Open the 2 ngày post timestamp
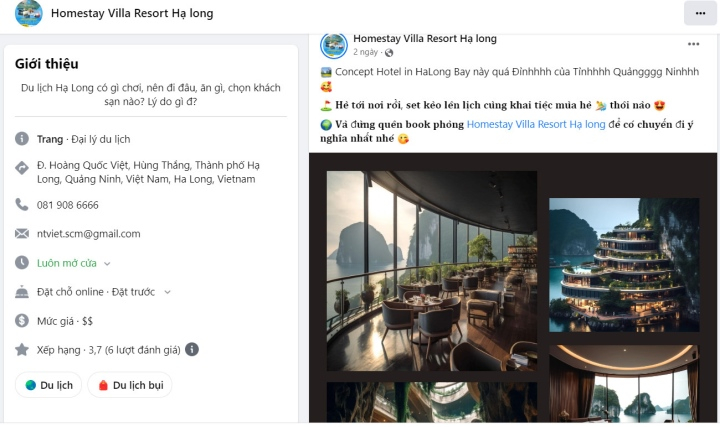The height and width of the screenshot is (427, 720). pyautogui.click(x=366, y=52)
